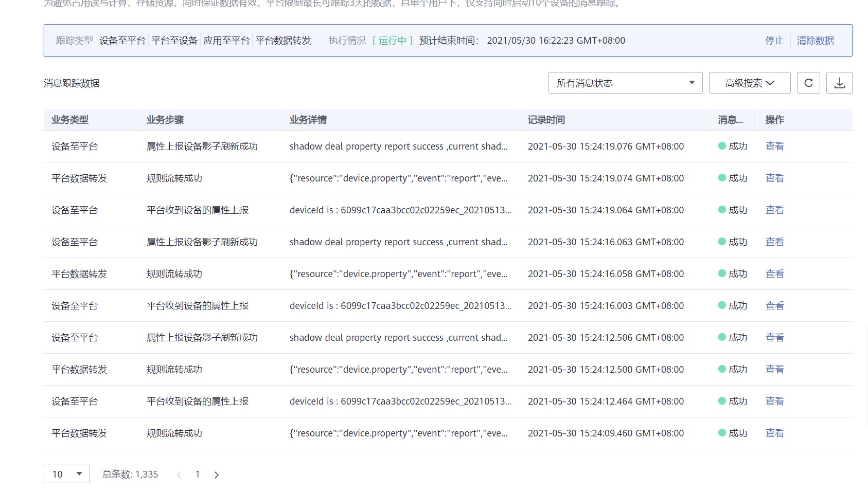Screen dimensions: 868x494
Task: Click the truncated deviceId business detail text
Action: coord(400,210)
